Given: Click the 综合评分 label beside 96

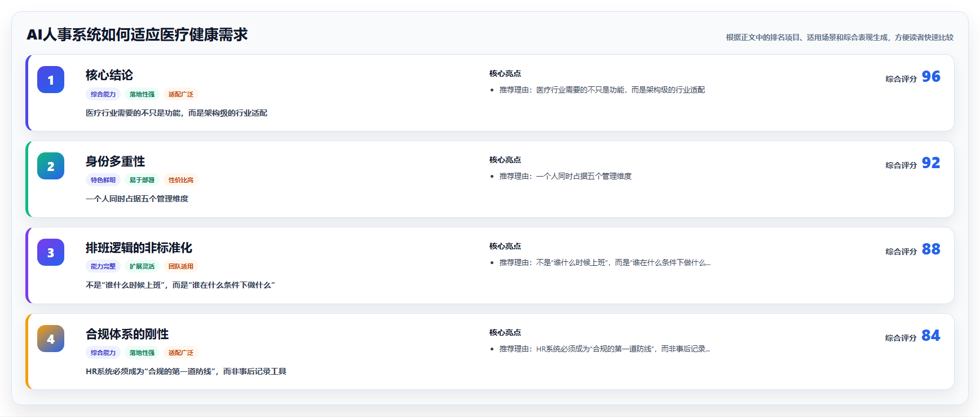Looking at the screenshot, I should (x=901, y=79).
